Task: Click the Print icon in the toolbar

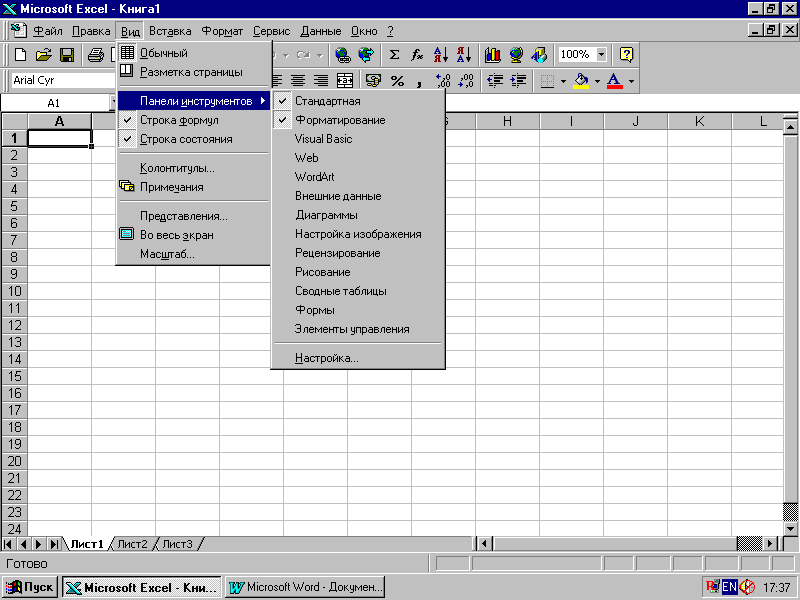Action: point(95,55)
